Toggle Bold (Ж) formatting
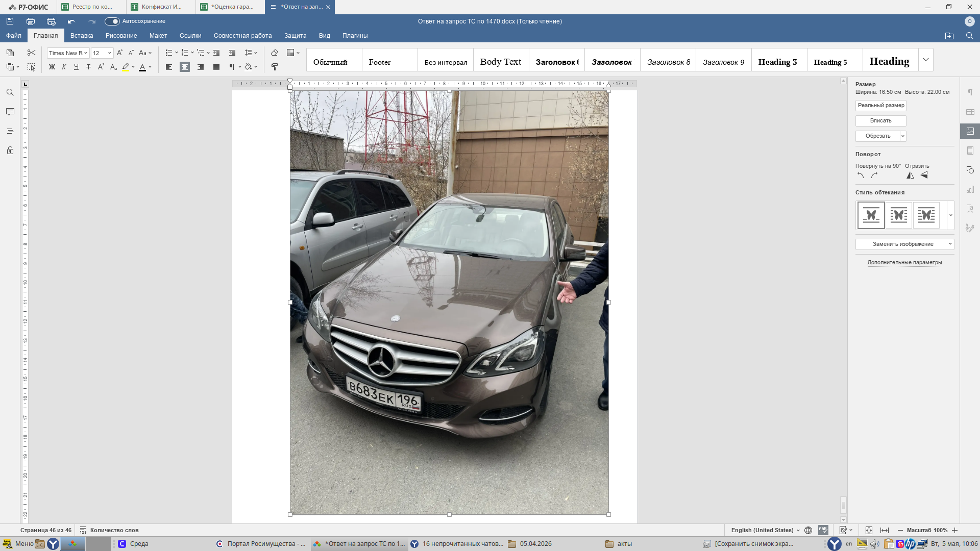 coord(52,67)
